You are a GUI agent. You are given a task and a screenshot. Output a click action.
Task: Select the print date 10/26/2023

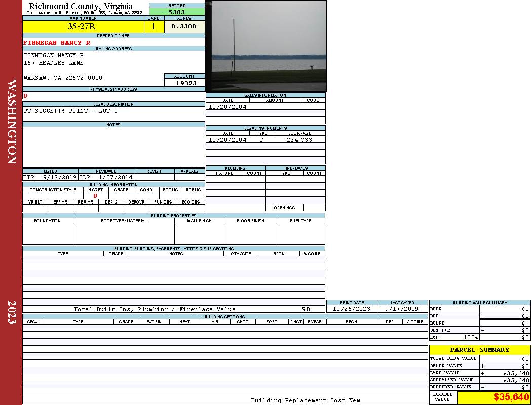[x=351, y=309]
